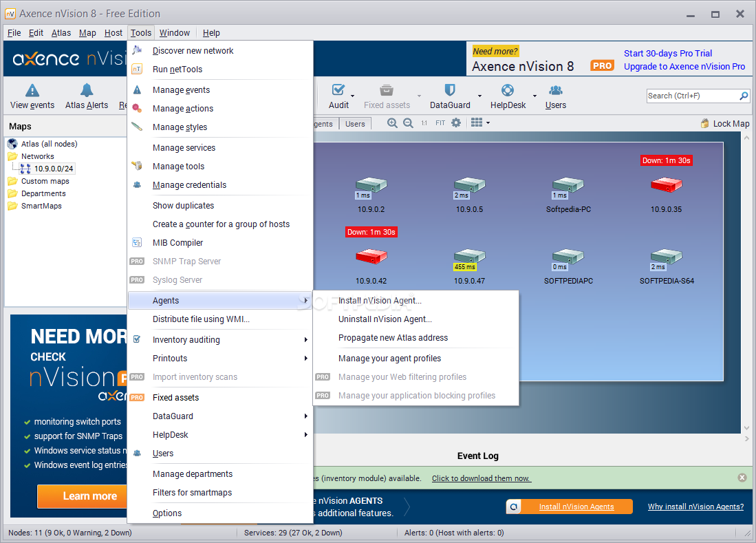Screen dimensions: 756x543
Task: Choose Distribute file using WMI...
Action: point(220,319)
